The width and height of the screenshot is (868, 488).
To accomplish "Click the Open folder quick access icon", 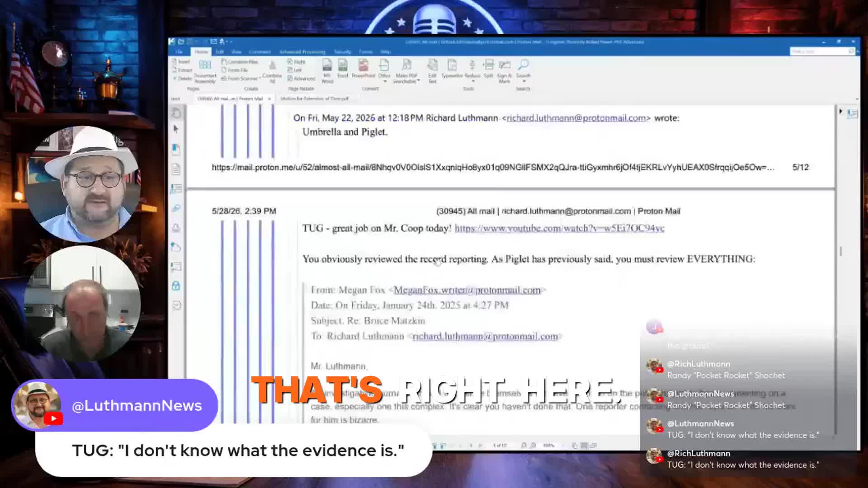I will tap(181, 42).
